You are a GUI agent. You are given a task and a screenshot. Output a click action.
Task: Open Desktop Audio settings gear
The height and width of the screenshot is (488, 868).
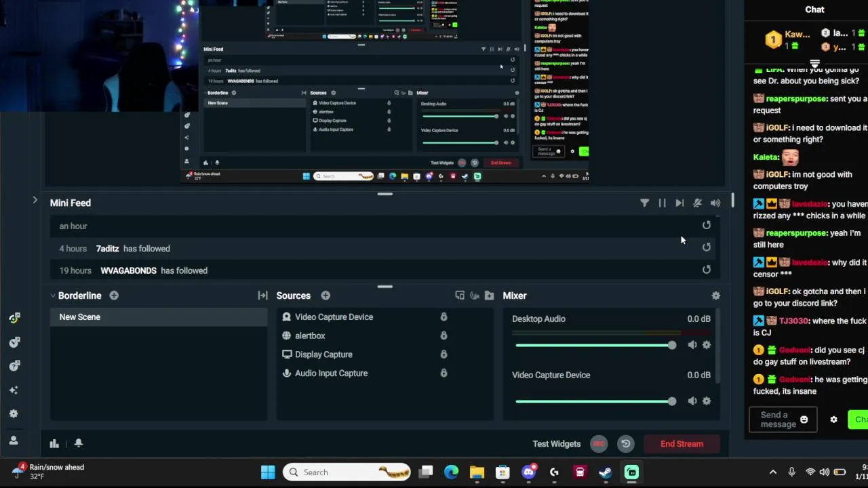point(707,345)
